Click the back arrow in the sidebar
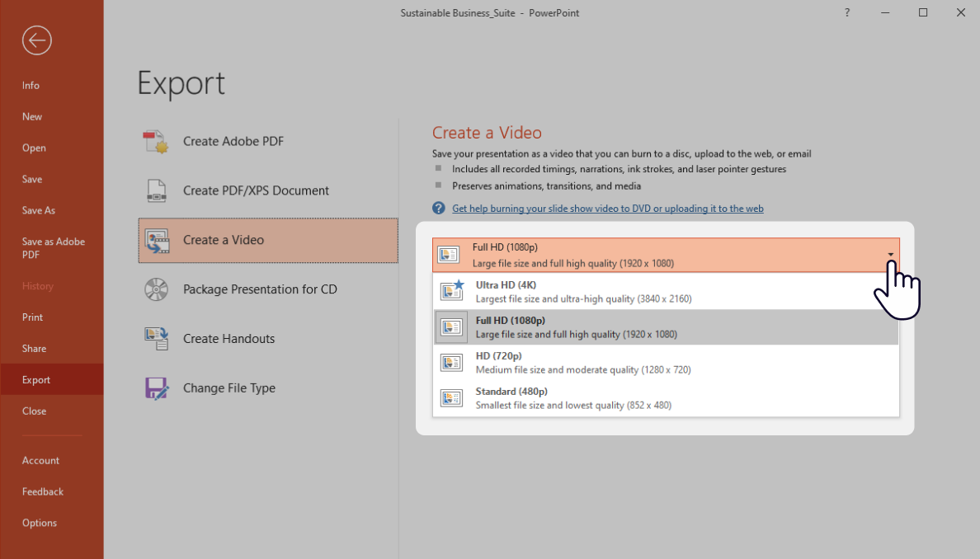This screenshot has height=559, width=980. [x=36, y=40]
